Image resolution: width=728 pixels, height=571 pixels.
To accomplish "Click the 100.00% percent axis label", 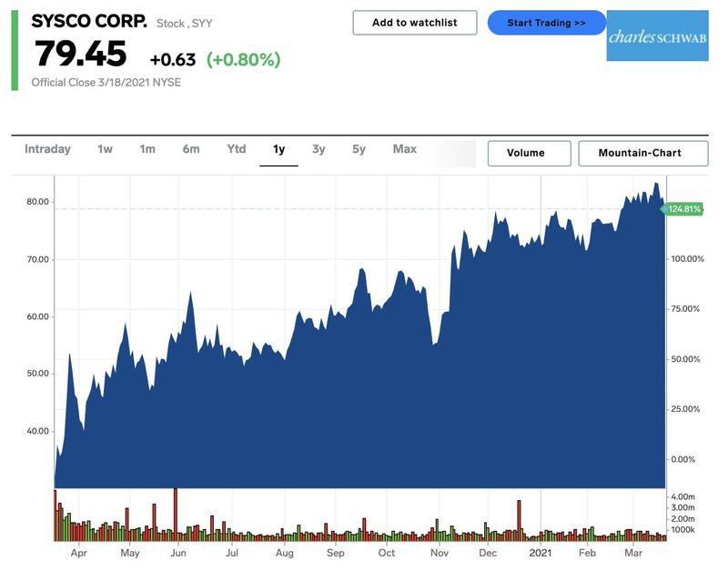I will 687,259.
